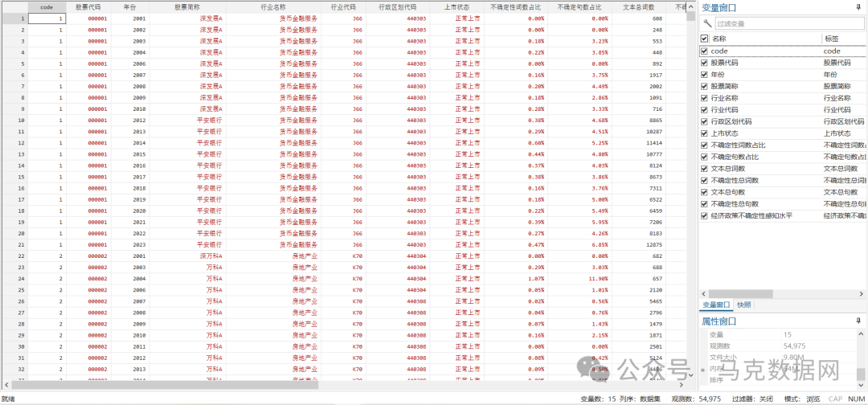Uncheck the 经济政策不确定性感知水平 variable checkbox

tap(704, 216)
